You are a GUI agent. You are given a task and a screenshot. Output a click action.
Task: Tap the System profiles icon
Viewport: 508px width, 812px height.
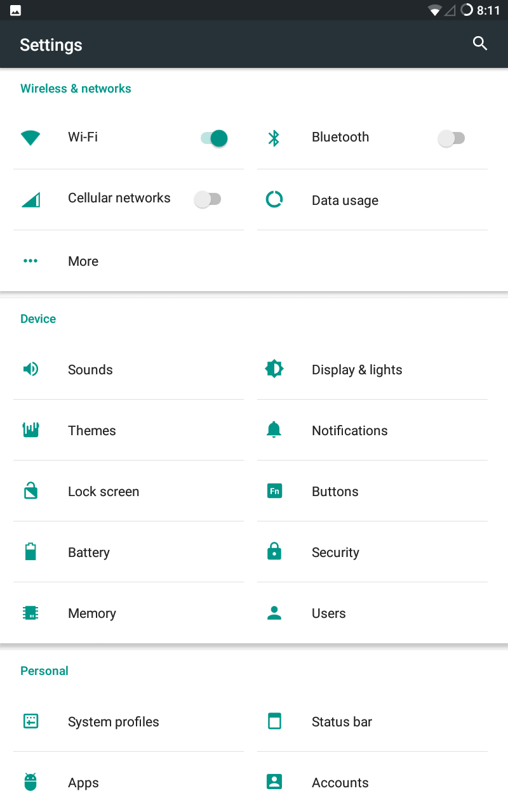point(30,721)
